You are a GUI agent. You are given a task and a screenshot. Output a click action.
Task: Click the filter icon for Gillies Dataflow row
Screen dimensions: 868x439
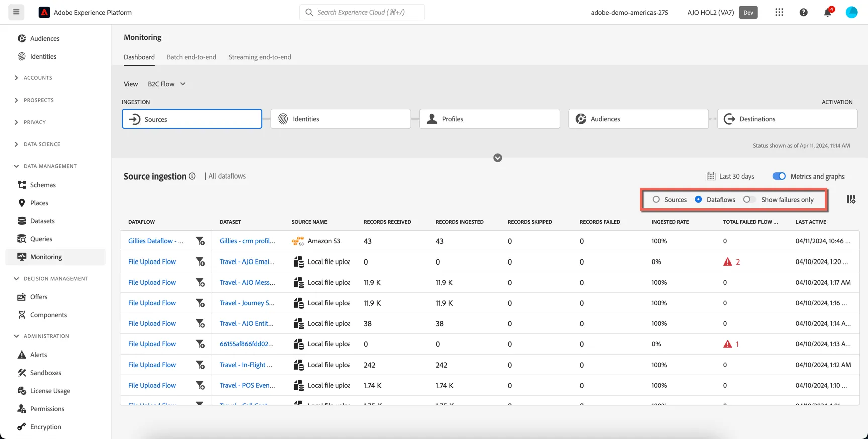click(x=200, y=241)
